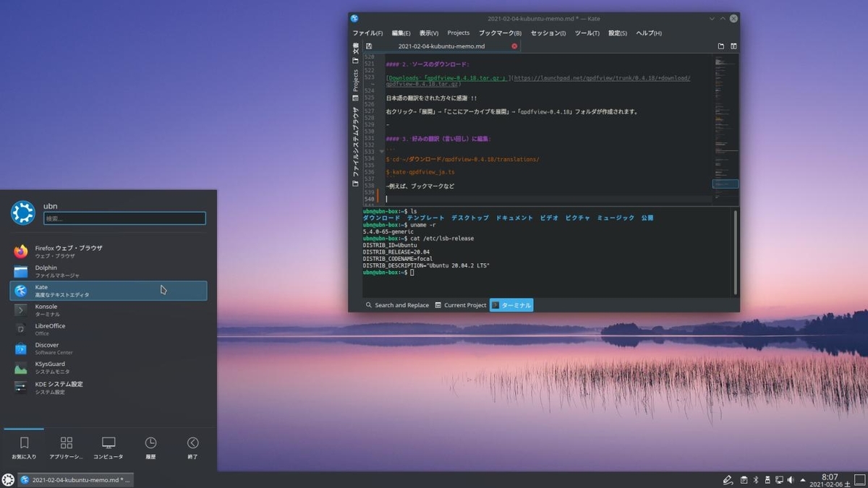Open clipboard tray icon
Viewport: 868px width, 488px height.
click(x=744, y=479)
